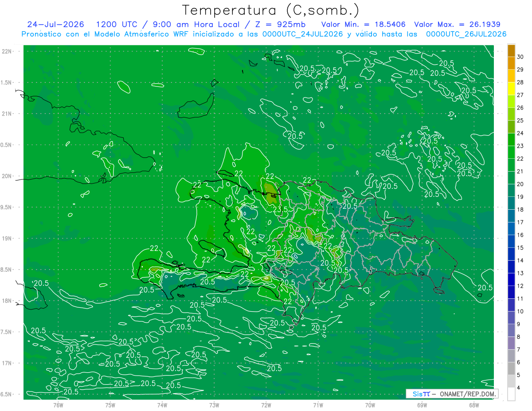This screenshot has width=532, height=411.
Task: Click the '23.5' contour label on the map
Action: click(x=280, y=209)
